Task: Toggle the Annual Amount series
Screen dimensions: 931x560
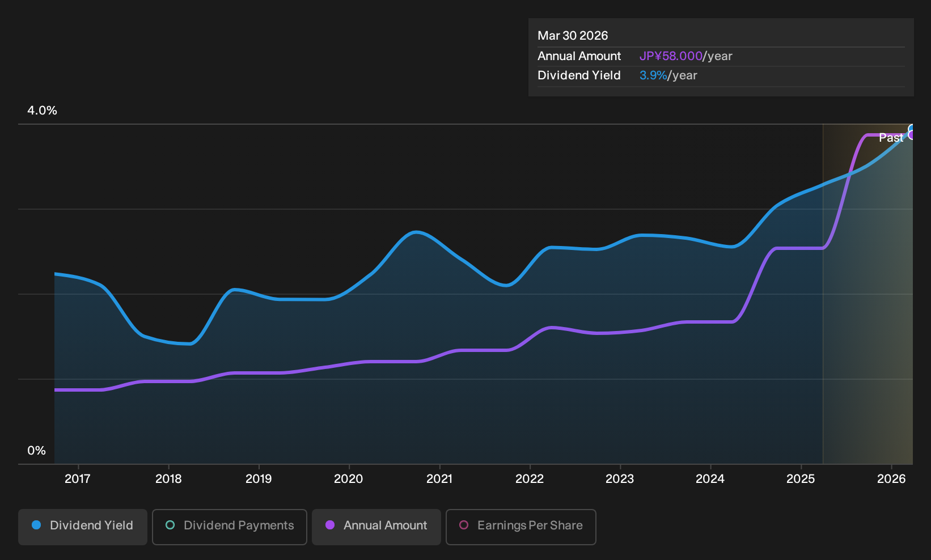Action: pos(376,527)
